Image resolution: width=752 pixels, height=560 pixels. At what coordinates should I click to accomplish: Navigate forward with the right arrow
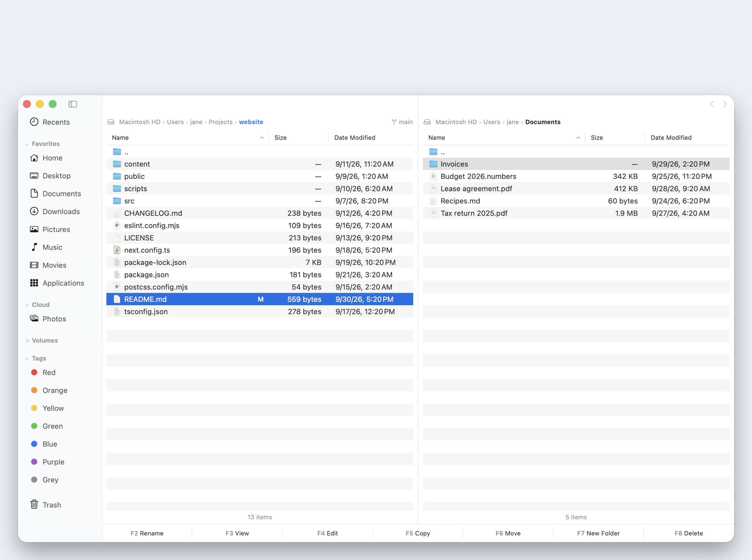(x=725, y=104)
